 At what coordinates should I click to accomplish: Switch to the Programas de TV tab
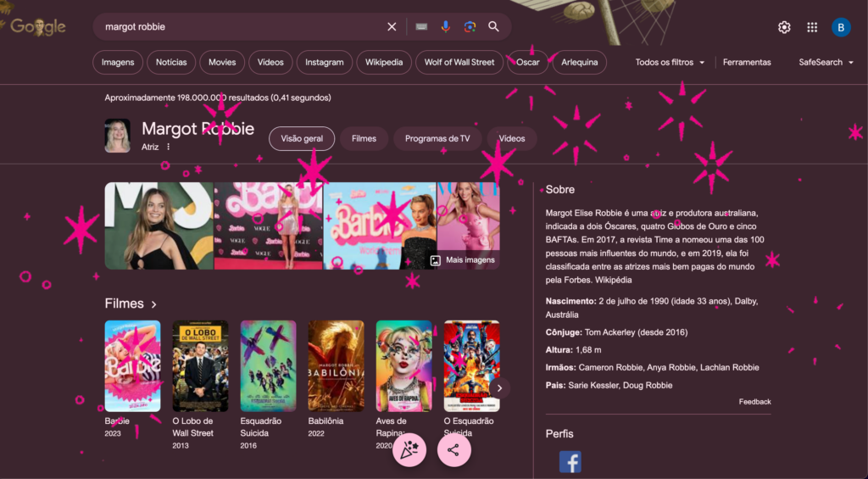pyautogui.click(x=437, y=138)
